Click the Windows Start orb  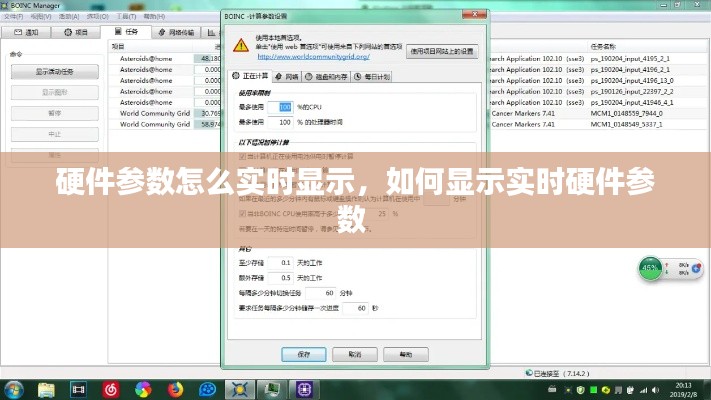14,390
